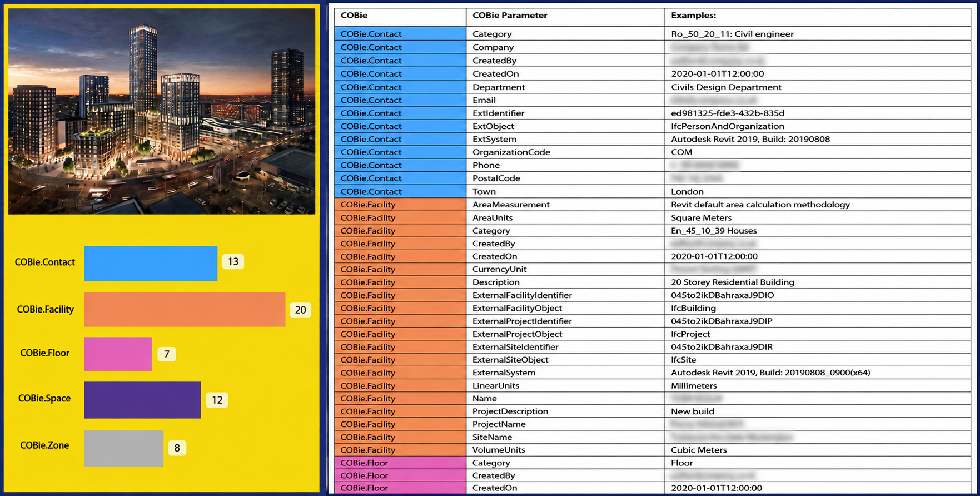Screen dimensions: 980x496
Task: Select the ExtObject parameter cell
Action: click(565, 126)
